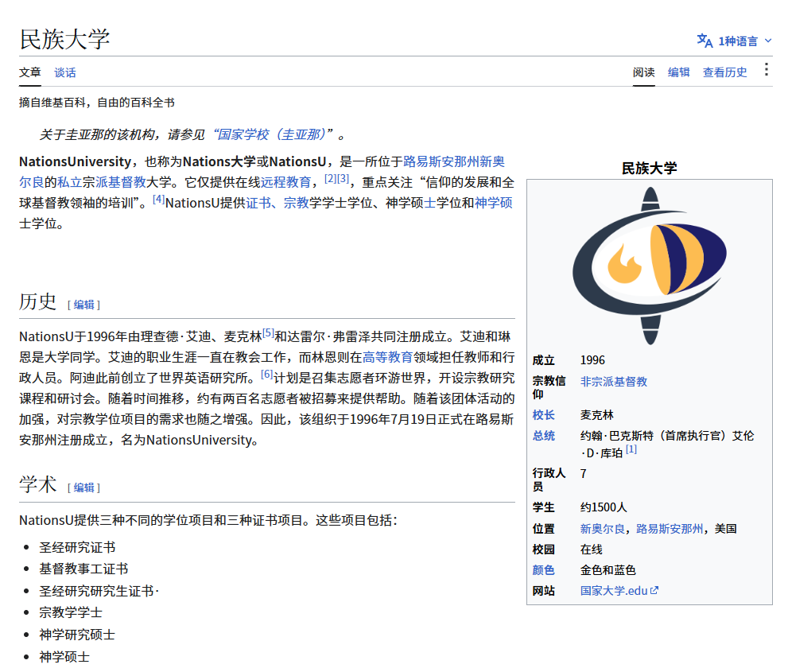Open the 编辑 tab in the page header

pyautogui.click(x=679, y=72)
